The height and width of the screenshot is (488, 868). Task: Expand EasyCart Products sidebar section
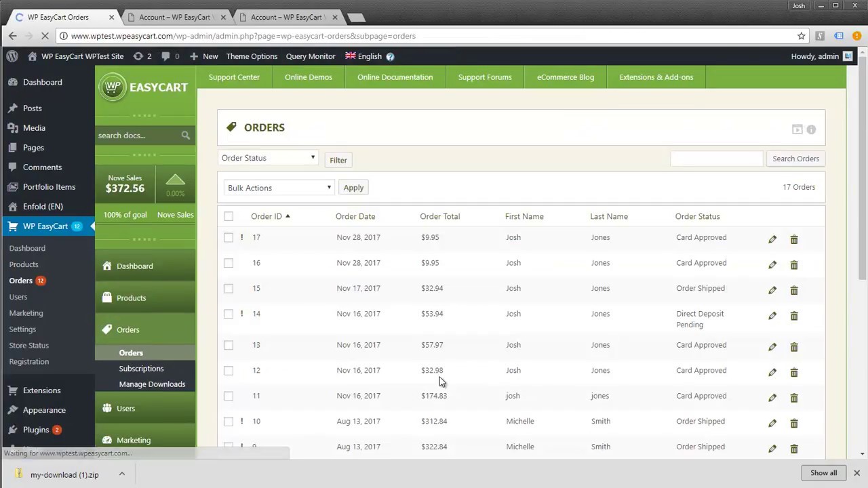[145, 298]
